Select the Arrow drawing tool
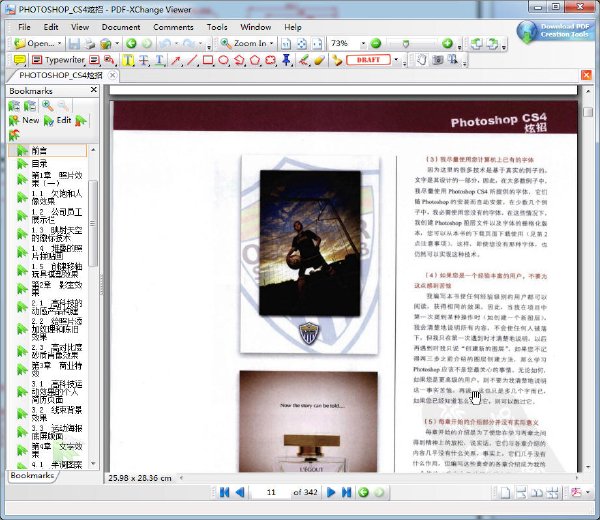 (x=176, y=60)
